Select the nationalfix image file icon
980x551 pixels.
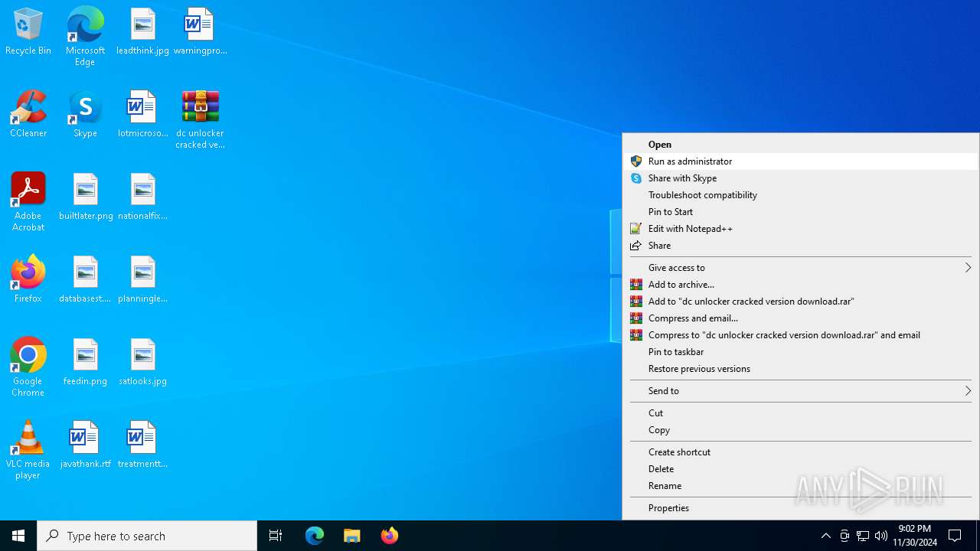point(142,197)
